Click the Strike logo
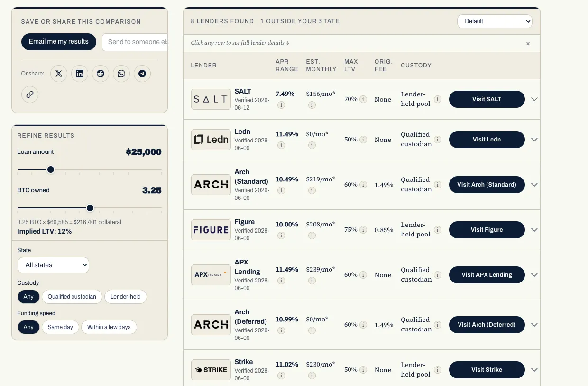The height and width of the screenshot is (386, 588). click(x=211, y=370)
